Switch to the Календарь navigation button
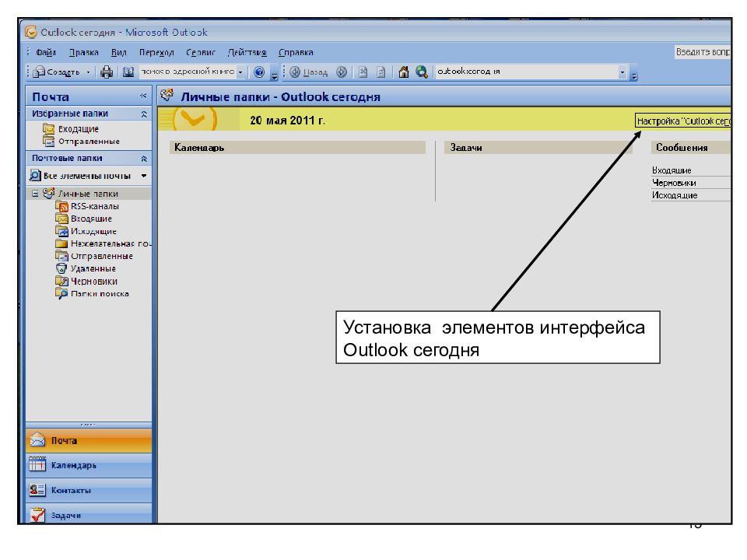Image resolution: width=747 pixels, height=560 pixels. [x=89, y=465]
